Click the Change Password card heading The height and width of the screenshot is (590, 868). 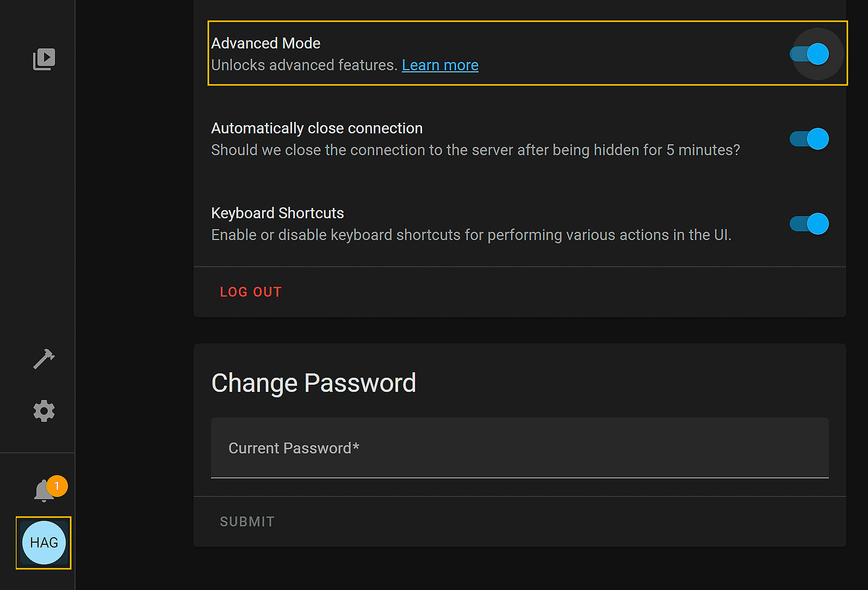[x=314, y=383]
